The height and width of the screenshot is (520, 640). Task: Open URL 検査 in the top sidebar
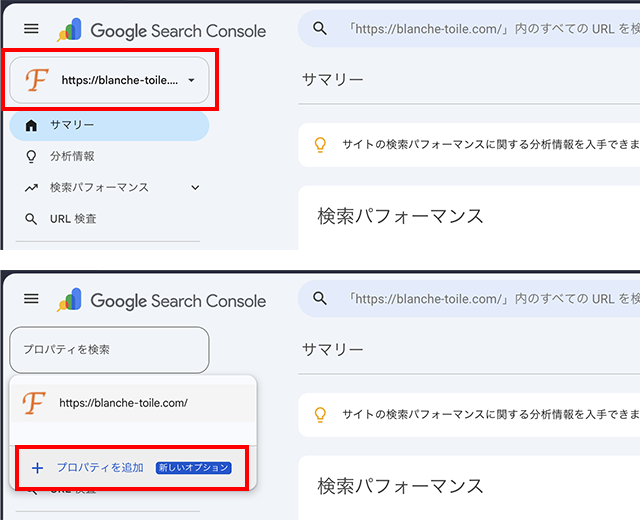click(x=109, y=219)
